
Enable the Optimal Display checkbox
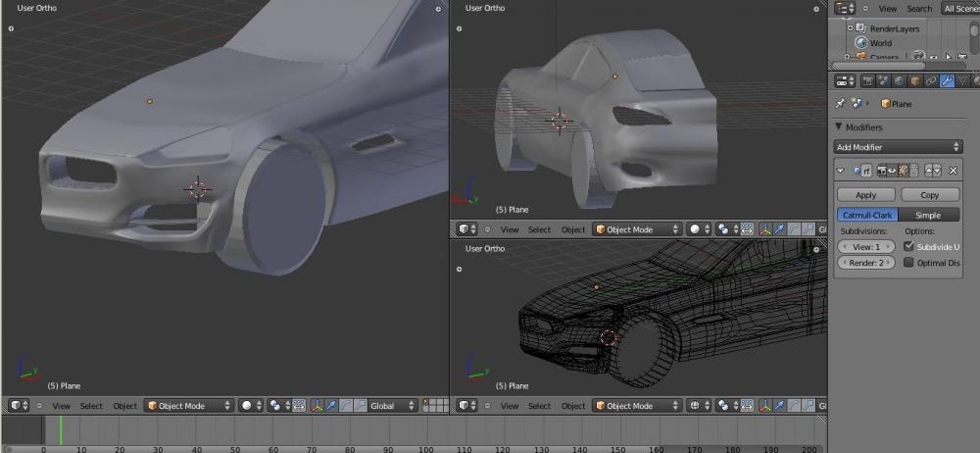click(x=908, y=263)
